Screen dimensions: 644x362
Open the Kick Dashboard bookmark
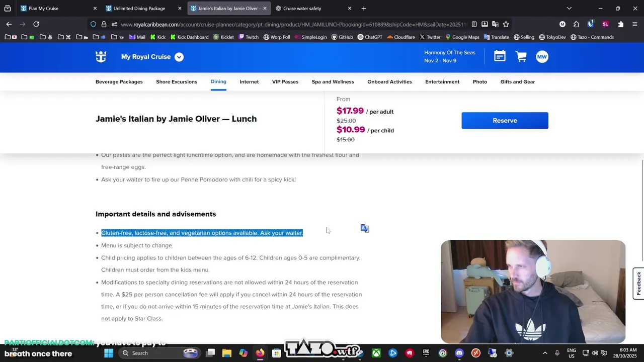pyautogui.click(x=189, y=37)
